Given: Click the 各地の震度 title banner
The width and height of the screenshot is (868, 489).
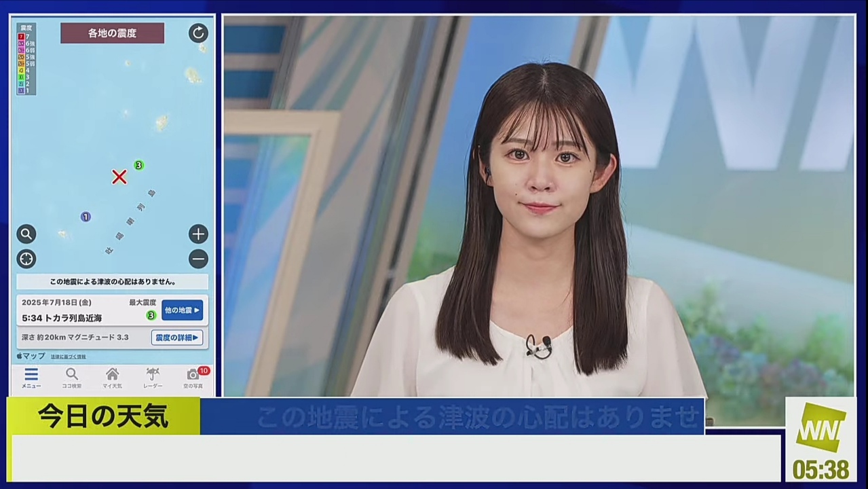Looking at the screenshot, I should (112, 33).
